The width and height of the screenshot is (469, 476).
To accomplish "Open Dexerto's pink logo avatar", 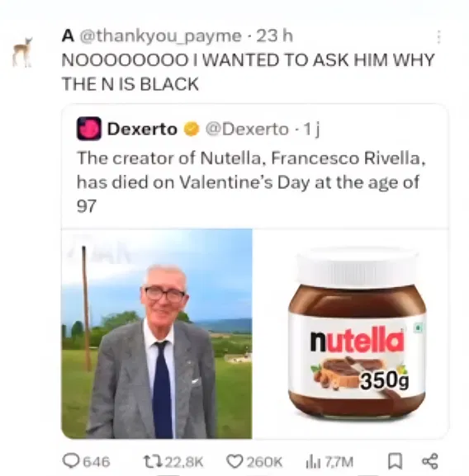I will click(88, 129).
